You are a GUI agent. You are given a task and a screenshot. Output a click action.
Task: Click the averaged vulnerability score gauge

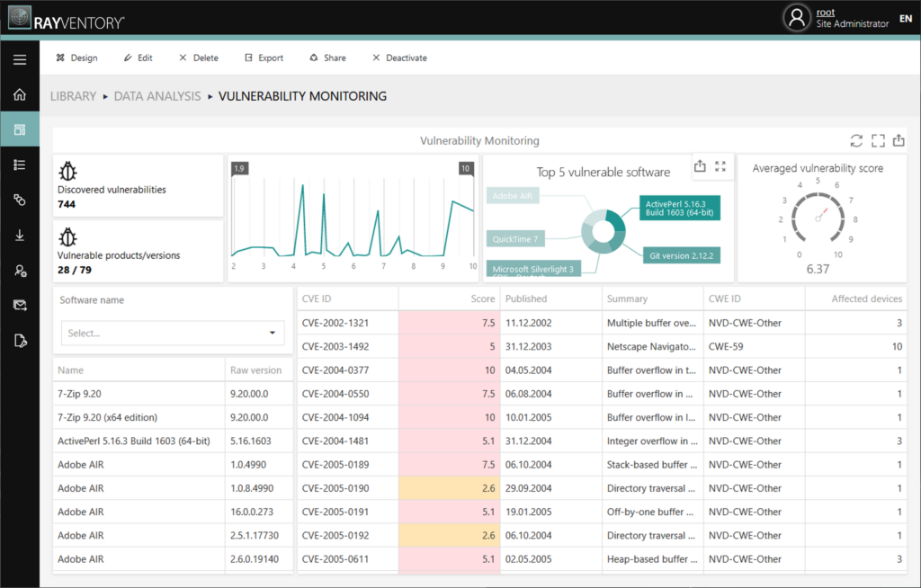point(818,218)
